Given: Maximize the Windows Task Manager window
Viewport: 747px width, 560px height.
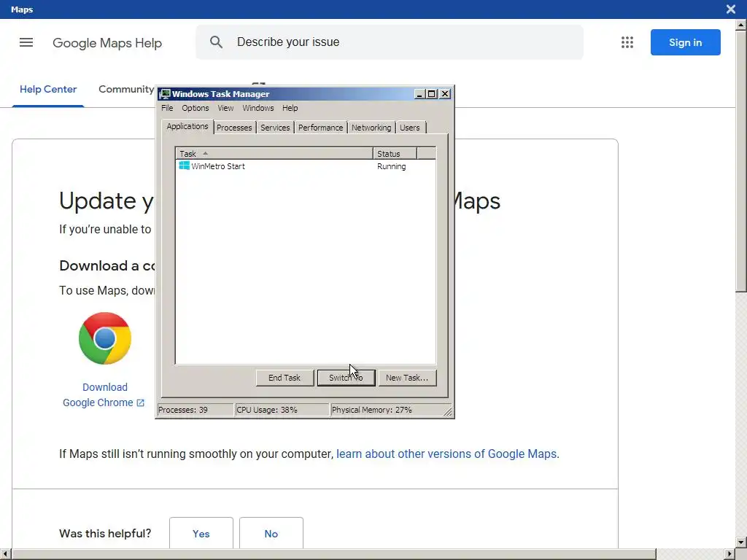Looking at the screenshot, I should 431,94.
